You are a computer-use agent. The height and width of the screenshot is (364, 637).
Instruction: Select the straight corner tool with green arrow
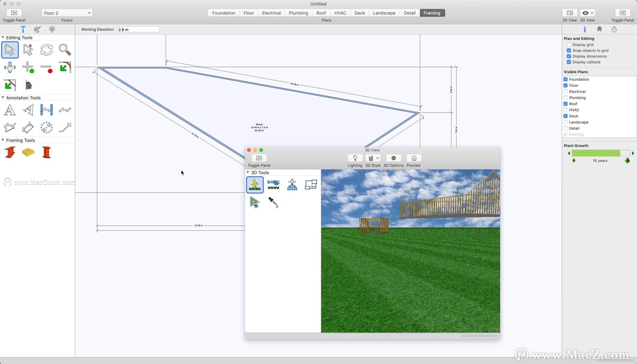tap(10, 85)
